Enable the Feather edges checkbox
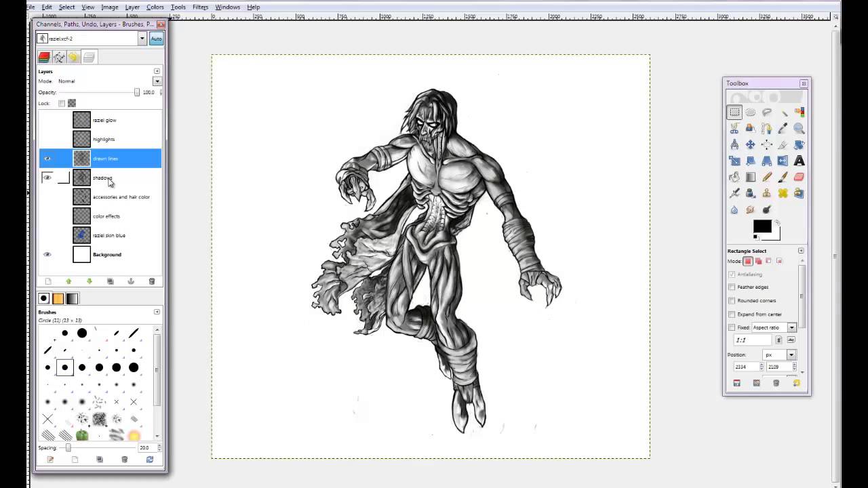868x488 pixels. point(732,287)
